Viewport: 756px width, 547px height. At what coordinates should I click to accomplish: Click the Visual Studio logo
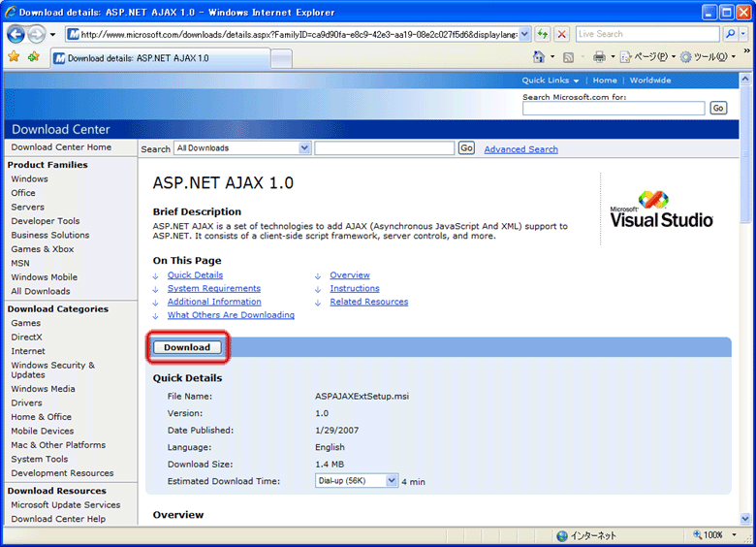click(x=661, y=209)
